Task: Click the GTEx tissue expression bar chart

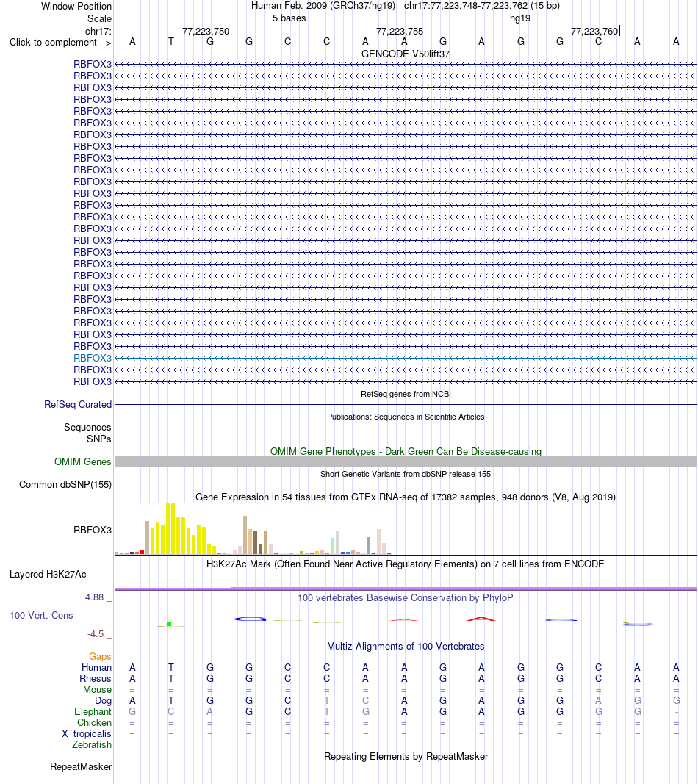Action: [x=253, y=528]
